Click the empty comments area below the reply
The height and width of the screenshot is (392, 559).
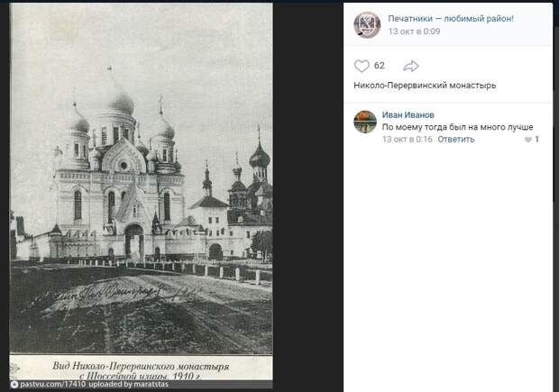click(448, 268)
